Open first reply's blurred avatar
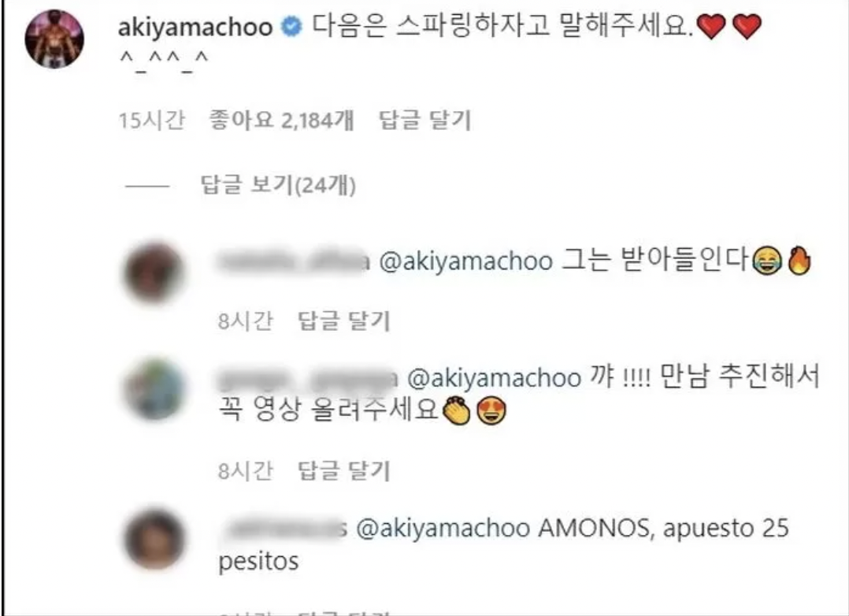 click(154, 273)
